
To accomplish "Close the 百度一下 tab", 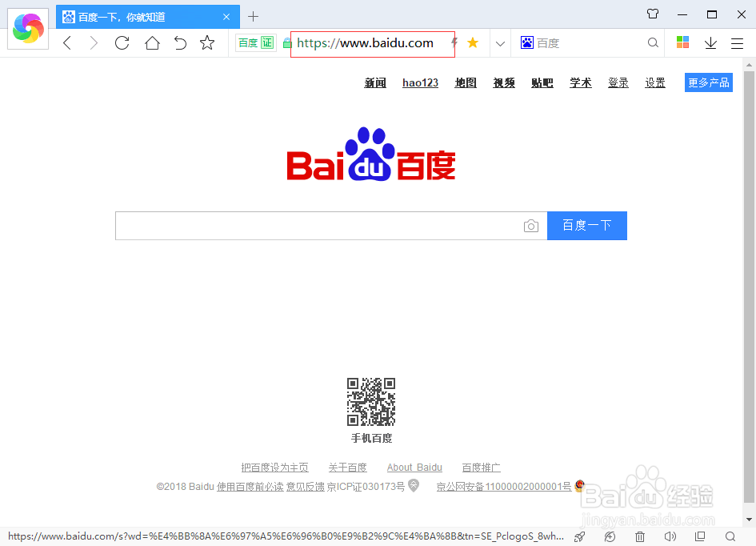I will coord(226,17).
